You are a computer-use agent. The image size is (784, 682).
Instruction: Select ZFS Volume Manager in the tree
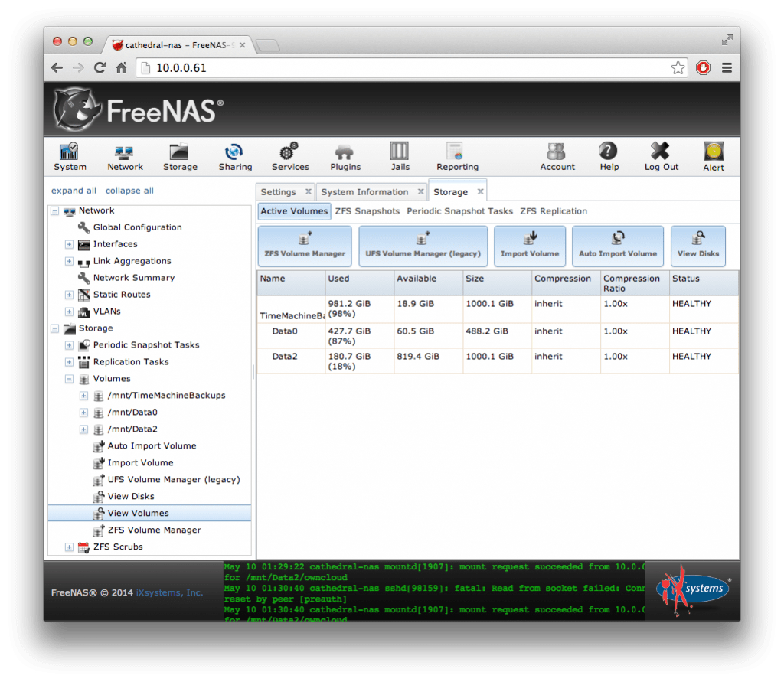click(155, 530)
